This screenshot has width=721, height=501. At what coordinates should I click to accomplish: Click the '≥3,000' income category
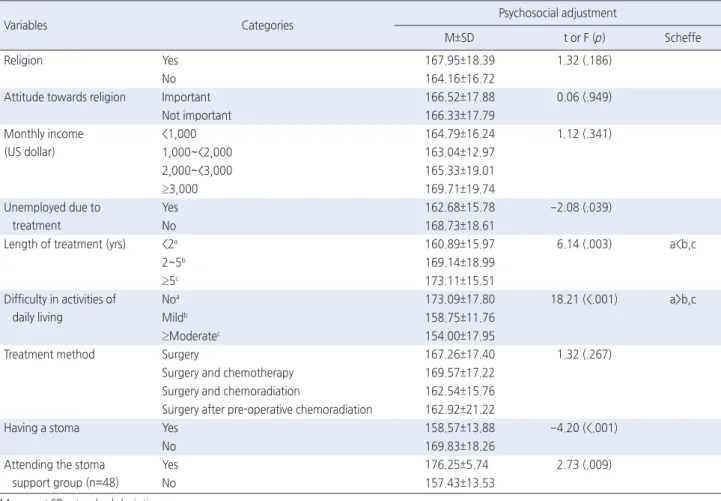(180, 189)
